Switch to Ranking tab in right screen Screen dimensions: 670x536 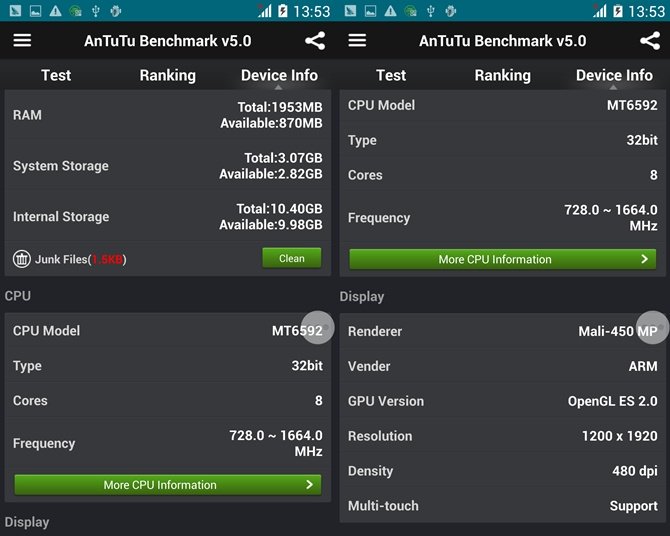pos(502,75)
